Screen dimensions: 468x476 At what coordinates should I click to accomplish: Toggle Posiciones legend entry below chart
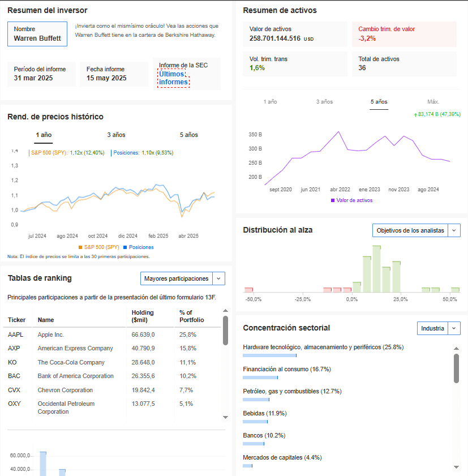[x=139, y=247]
